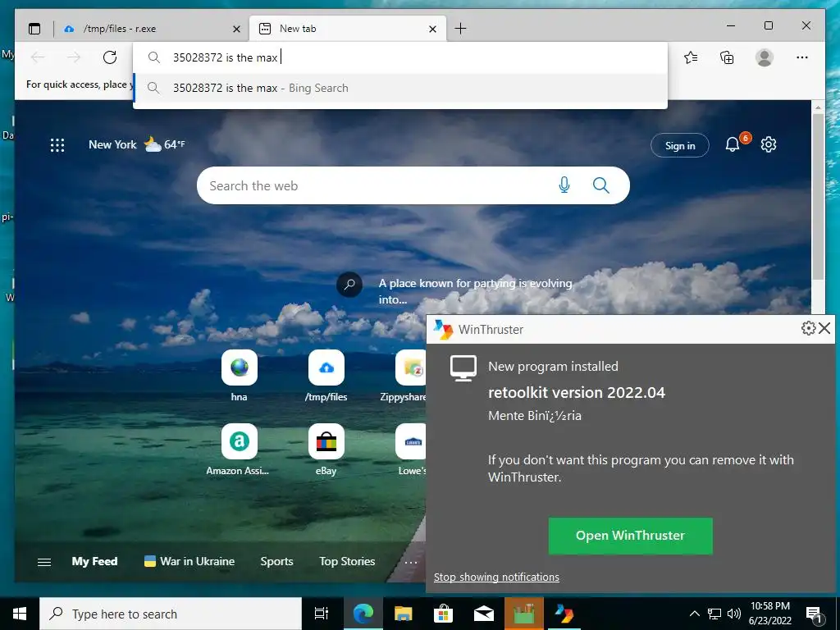Click the browser refresh button
Viewport: 840px width, 630px height.
(110, 57)
